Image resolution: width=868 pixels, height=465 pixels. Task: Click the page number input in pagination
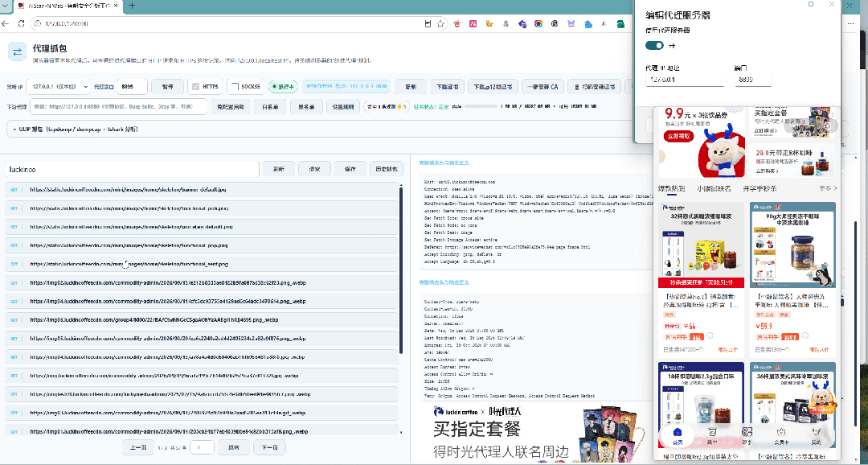click(202, 447)
